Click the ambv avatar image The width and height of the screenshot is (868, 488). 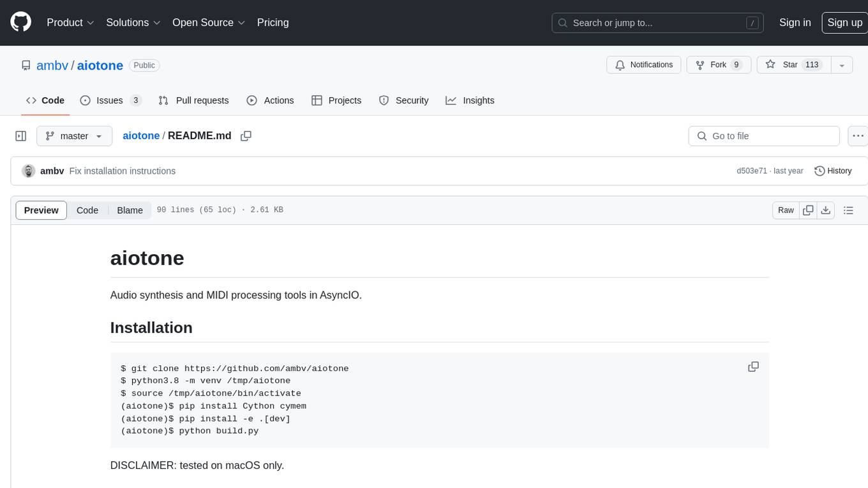coord(28,171)
